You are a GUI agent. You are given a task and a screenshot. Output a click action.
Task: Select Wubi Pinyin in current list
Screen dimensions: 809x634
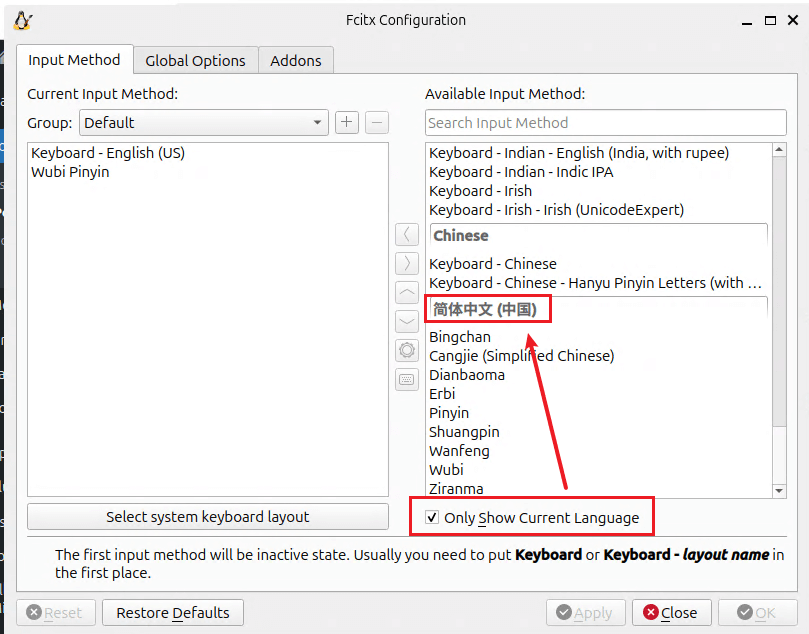208,172
